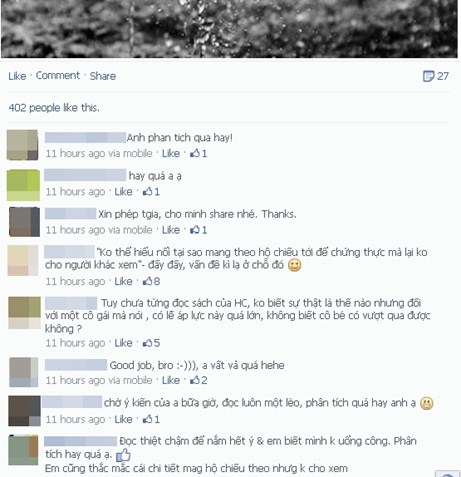Open the Comment link under the post

pyautogui.click(x=58, y=76)
